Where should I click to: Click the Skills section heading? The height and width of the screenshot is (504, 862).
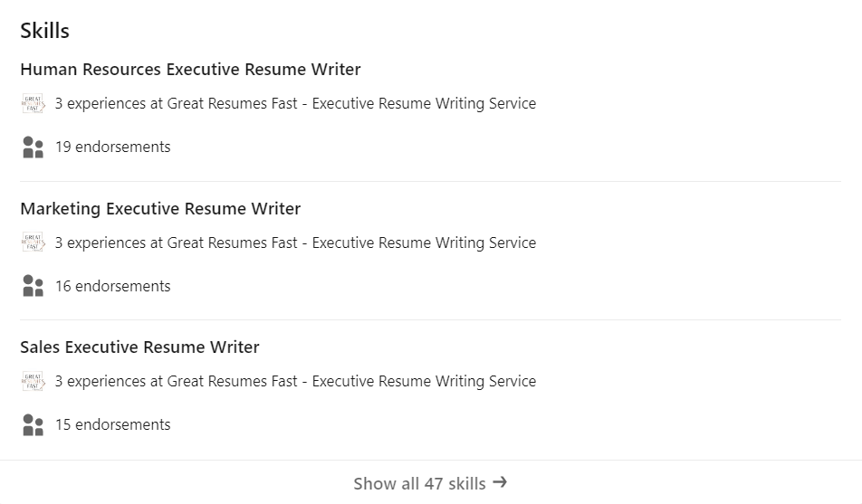(45, 31)
